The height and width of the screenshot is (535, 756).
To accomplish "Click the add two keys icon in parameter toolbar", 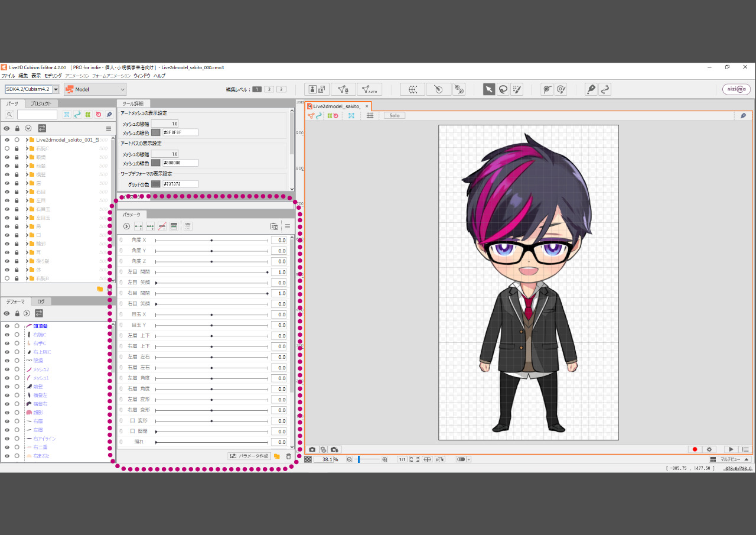I will pos(138,226).
